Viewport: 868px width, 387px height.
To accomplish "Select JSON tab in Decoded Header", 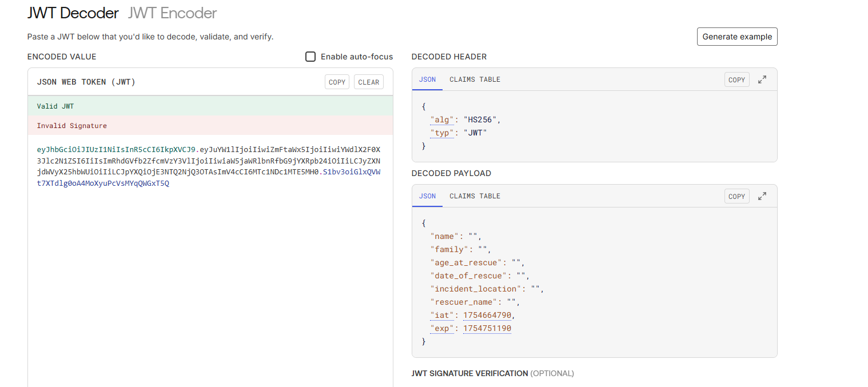I will coord(427,79).
